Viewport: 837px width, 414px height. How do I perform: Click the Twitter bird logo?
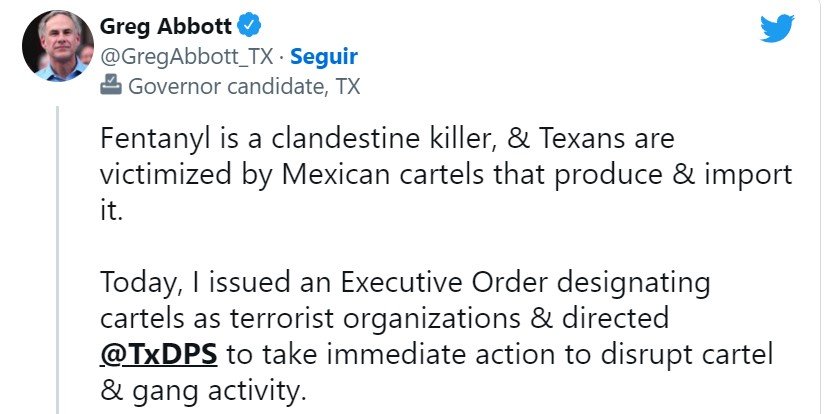coord(778,28)
